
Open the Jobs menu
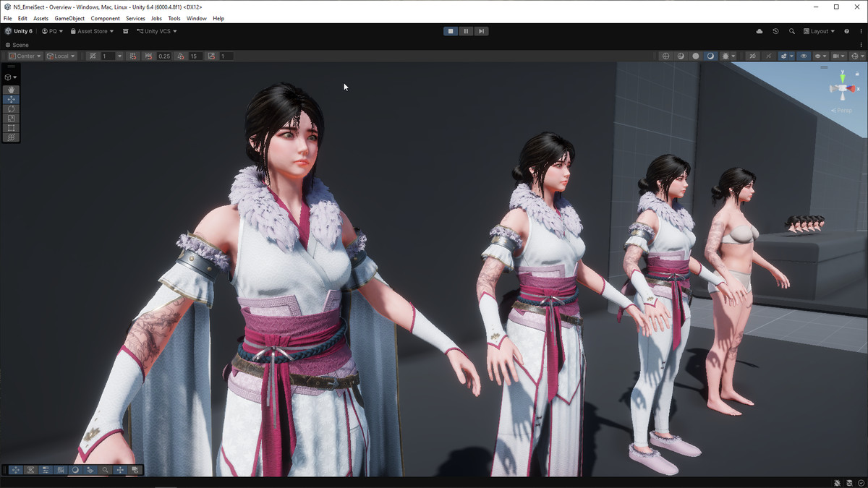coord(156,18)
